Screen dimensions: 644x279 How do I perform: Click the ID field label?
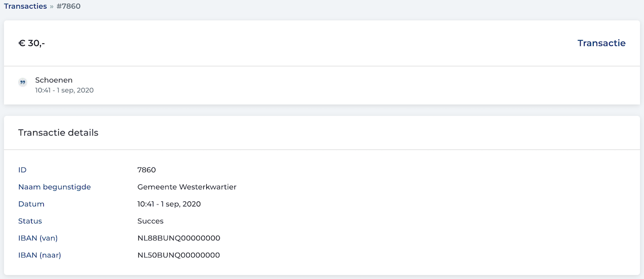click(22, 170)
